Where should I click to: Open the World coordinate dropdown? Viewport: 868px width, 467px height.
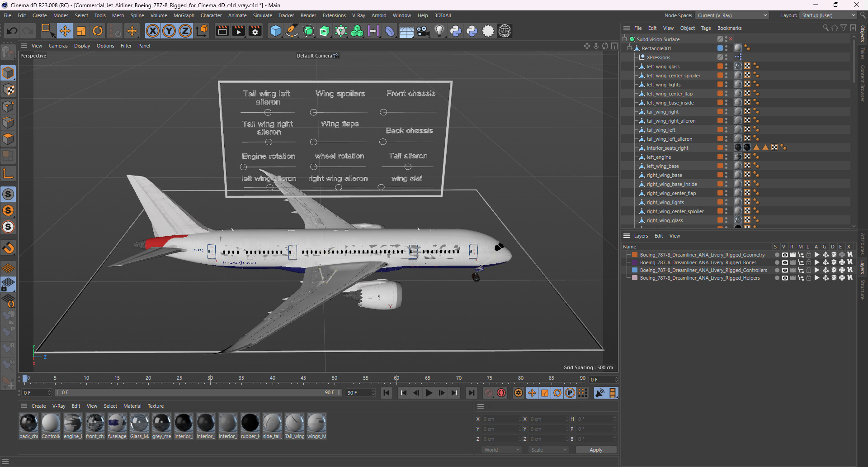coord(502,450)
